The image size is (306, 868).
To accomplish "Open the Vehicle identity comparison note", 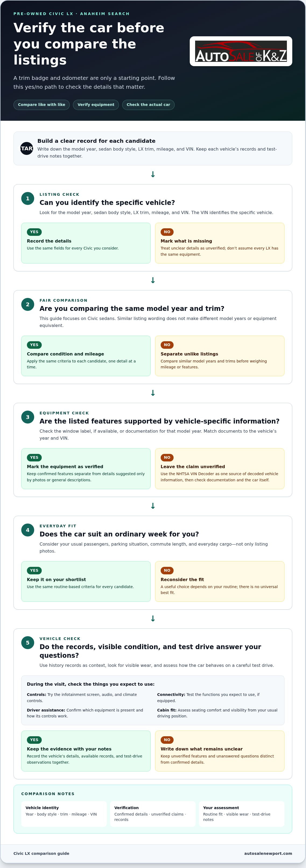I will point(64,814).
